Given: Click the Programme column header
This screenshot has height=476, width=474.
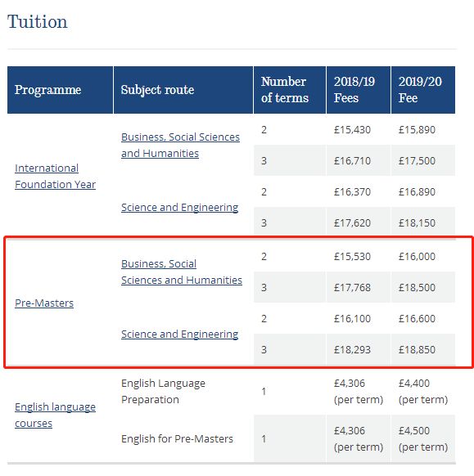Looking at the screenshot, I should tap(60, 90).
